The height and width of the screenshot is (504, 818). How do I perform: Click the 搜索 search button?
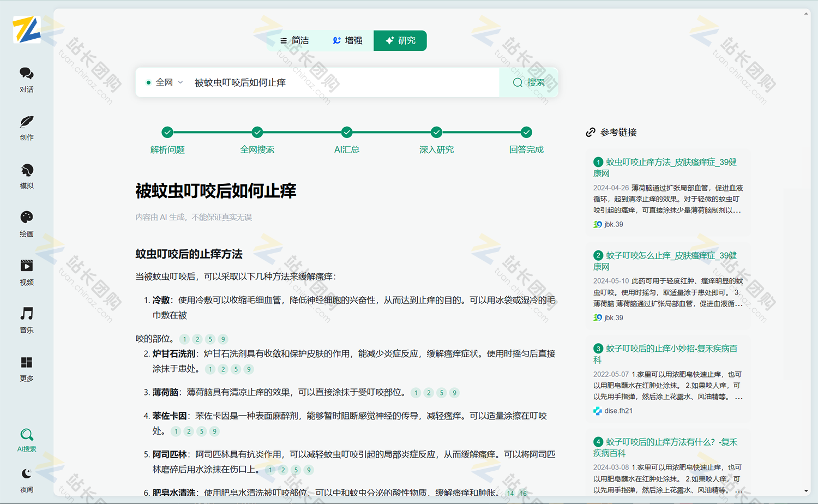click(x=528, y=82)
